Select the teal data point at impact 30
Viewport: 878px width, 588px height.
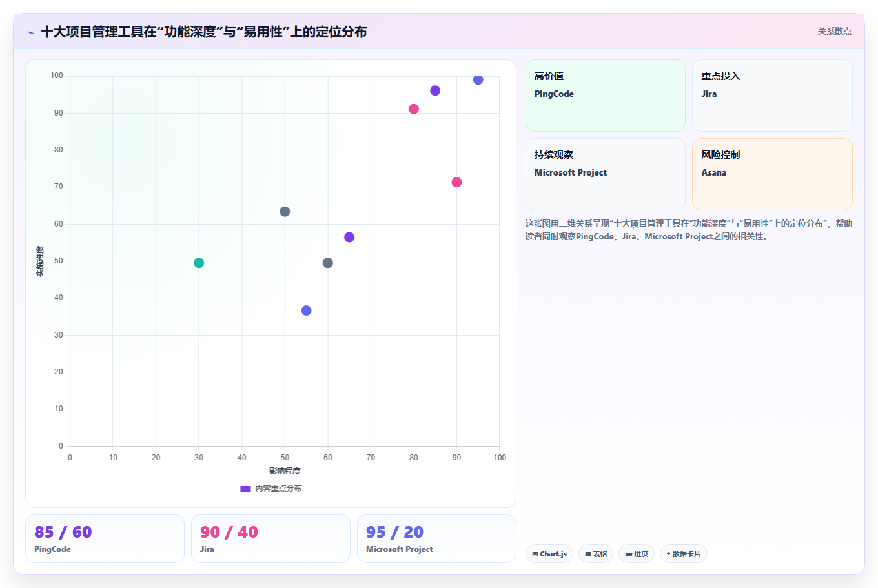[x=199, y=263]
